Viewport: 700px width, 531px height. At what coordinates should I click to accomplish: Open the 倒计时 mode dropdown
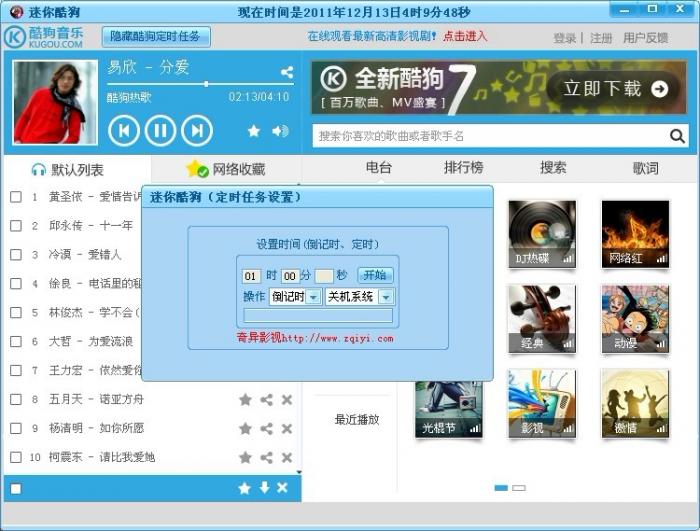coord(314,297)
